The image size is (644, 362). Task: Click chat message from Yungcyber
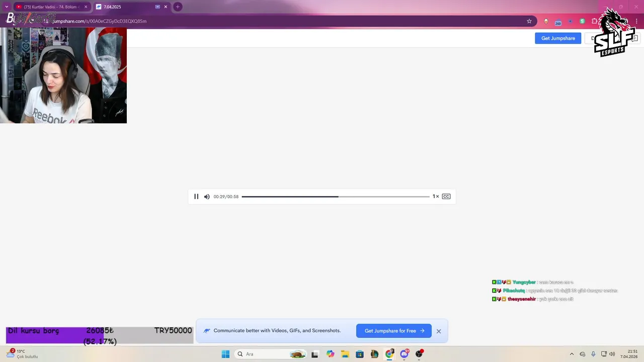pos(533,282)
